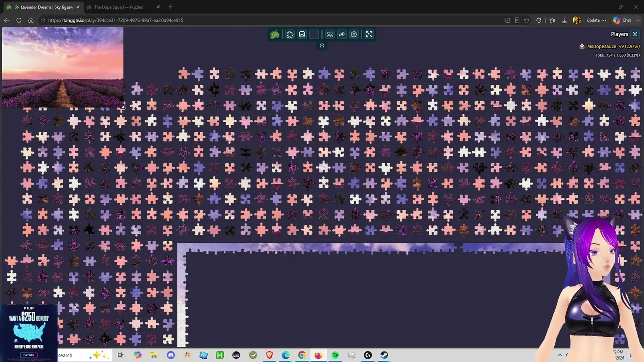Click the browser Update button

point(596,20)
